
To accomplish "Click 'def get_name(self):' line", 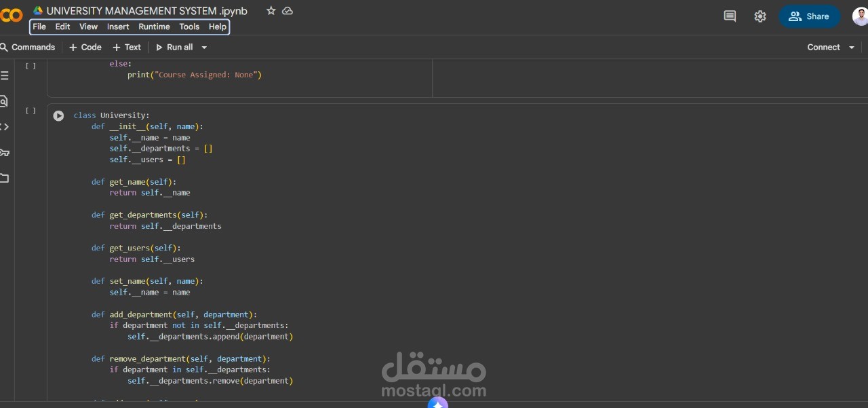I will pyautogui.click(x=134, y=182).
